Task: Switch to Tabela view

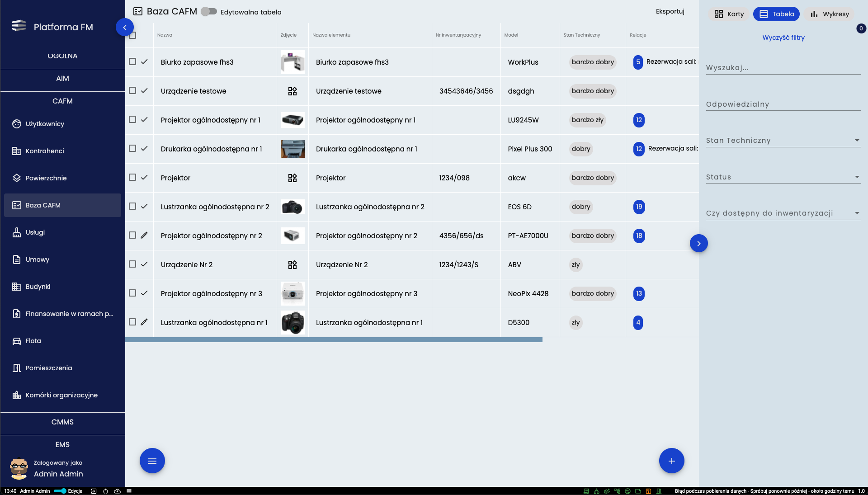Action: pos(776,14)
